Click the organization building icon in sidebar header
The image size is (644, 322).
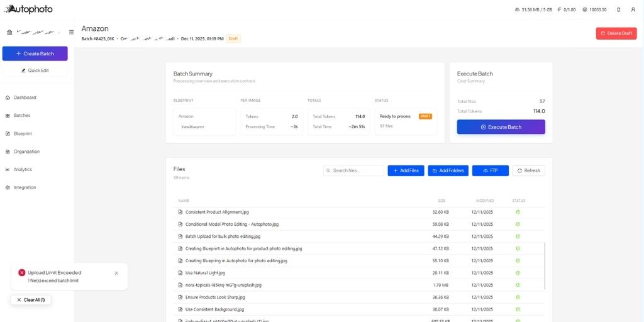point(9,32)
